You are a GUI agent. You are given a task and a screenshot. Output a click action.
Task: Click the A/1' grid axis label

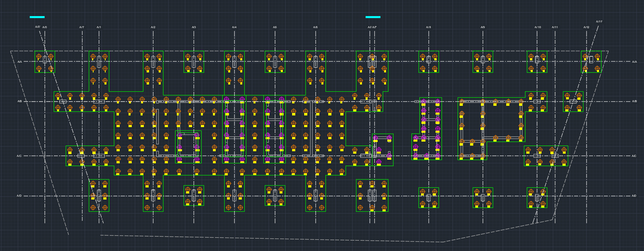click(x=82, y=27)
